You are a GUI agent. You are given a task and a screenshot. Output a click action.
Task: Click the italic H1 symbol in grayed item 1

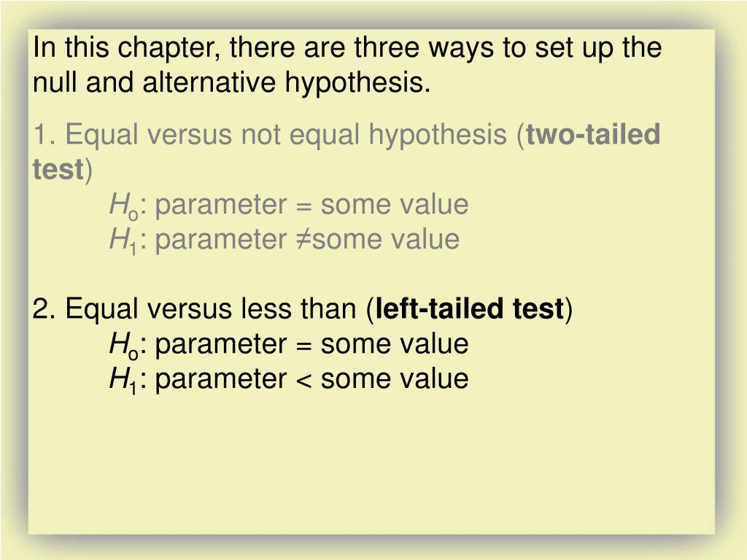tap(123, 241)
